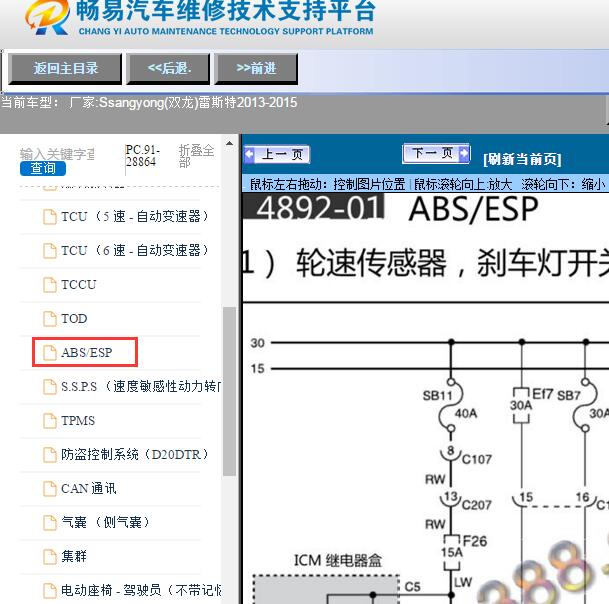This screenshot has height=604, width=609.
Task: Click document icon beside ABS/ESP
Action: tap(50, 353)
